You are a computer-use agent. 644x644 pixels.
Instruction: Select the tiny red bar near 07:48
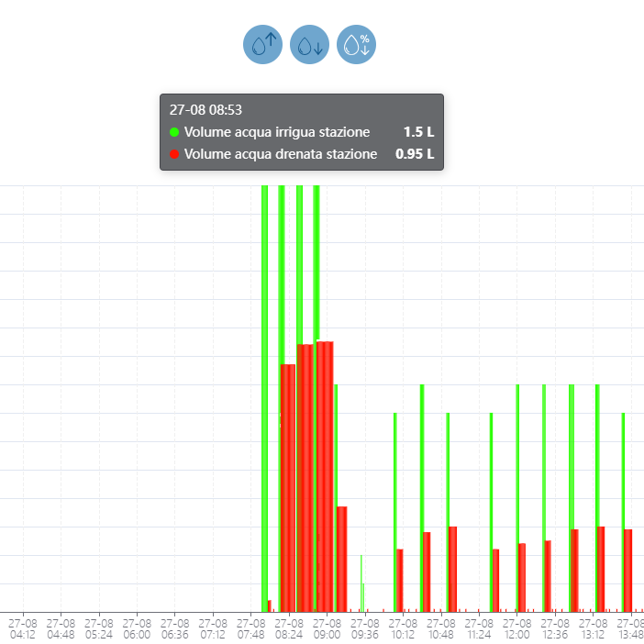pos(270,605)
